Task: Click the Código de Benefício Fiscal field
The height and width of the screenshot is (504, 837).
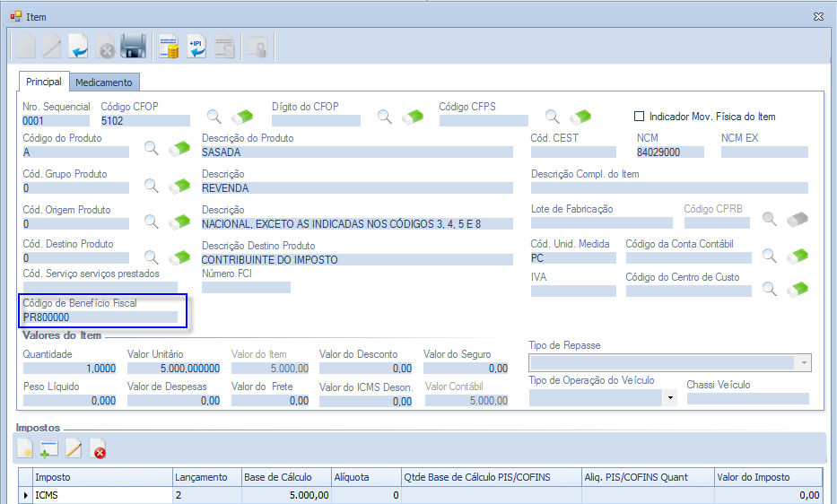Action: pyautogui.click(x=100, y=317)
